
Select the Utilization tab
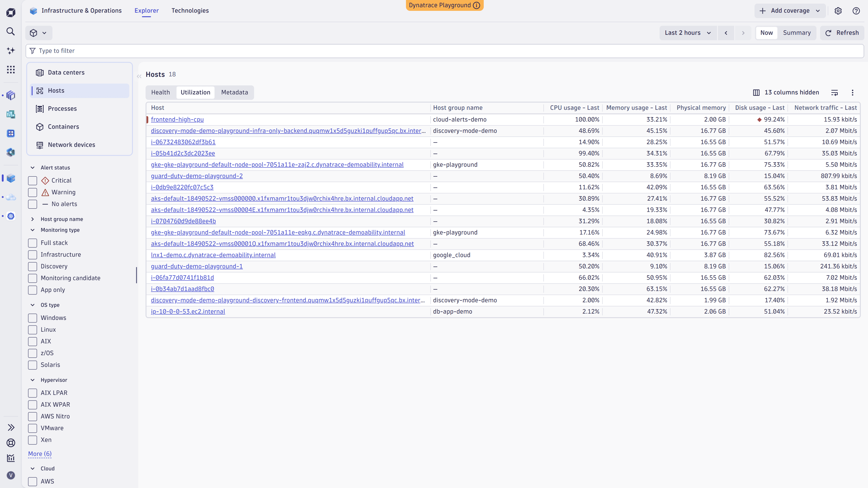196,93
